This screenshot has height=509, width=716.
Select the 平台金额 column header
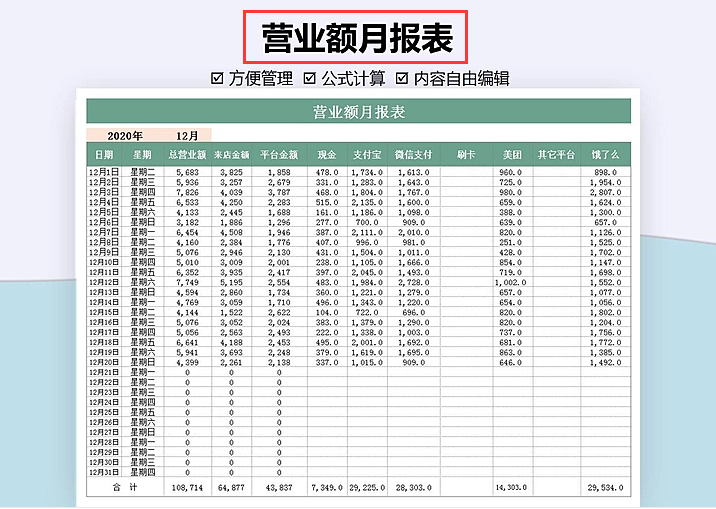(x=279, y=155)
